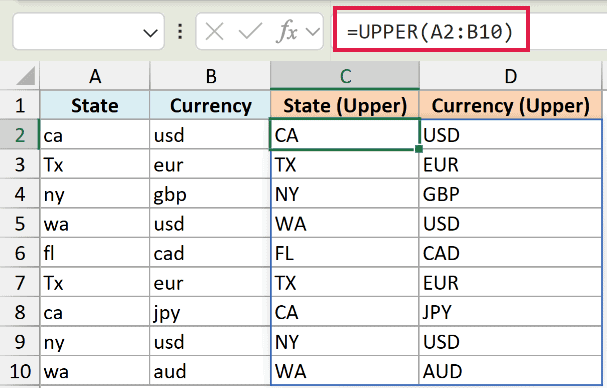This screenshot has width=607, height=388.
Task: Open the Insert Function fx button
Action: (287, 31)
